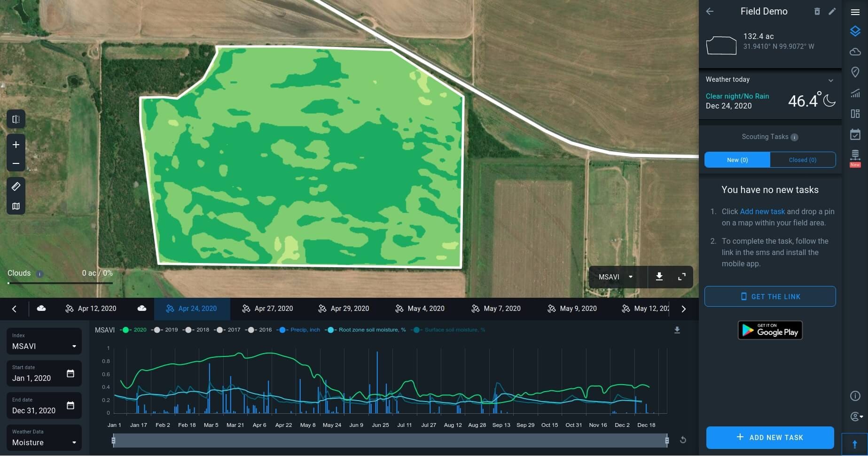
Task: Zoom out on the map
Action: coord(16,163)
